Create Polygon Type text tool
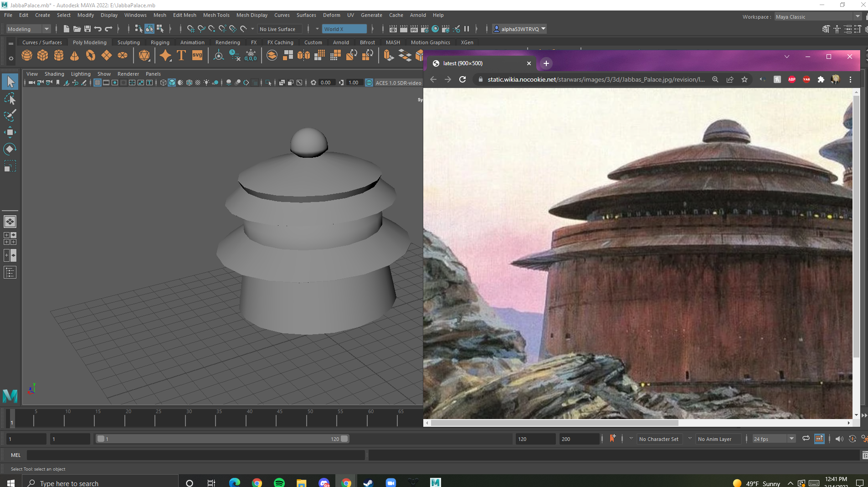868x487 pixels. [x=181, y=56]
